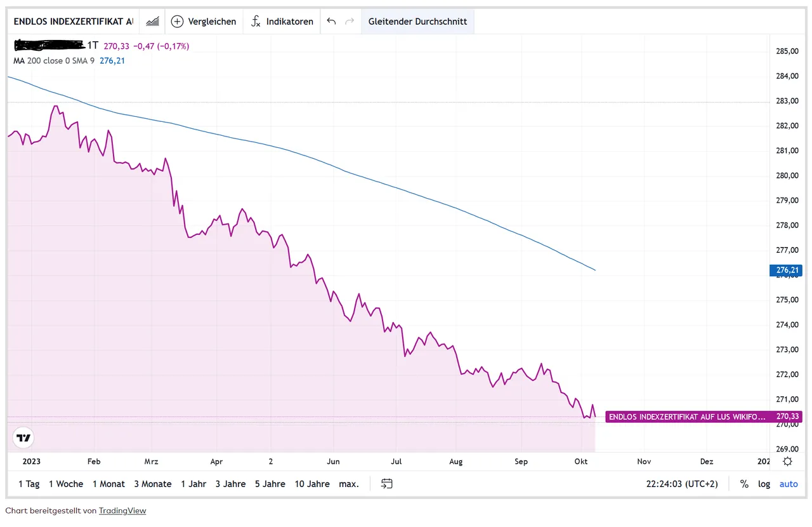Set the range to 5 Jahre
812x527 pixels.
[x=270, y=484]
